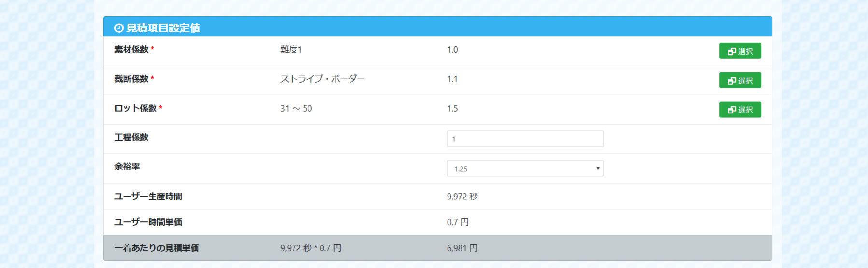Screen dimensions: 868x268
Task: Click the 工程係数 label
Action: click(x=131, y=137)
